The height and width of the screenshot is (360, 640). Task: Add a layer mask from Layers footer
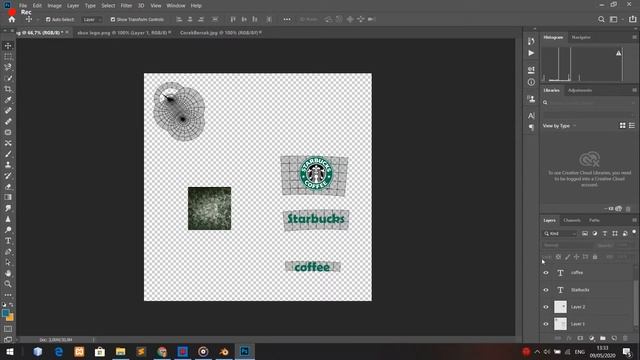click(580, 338)
